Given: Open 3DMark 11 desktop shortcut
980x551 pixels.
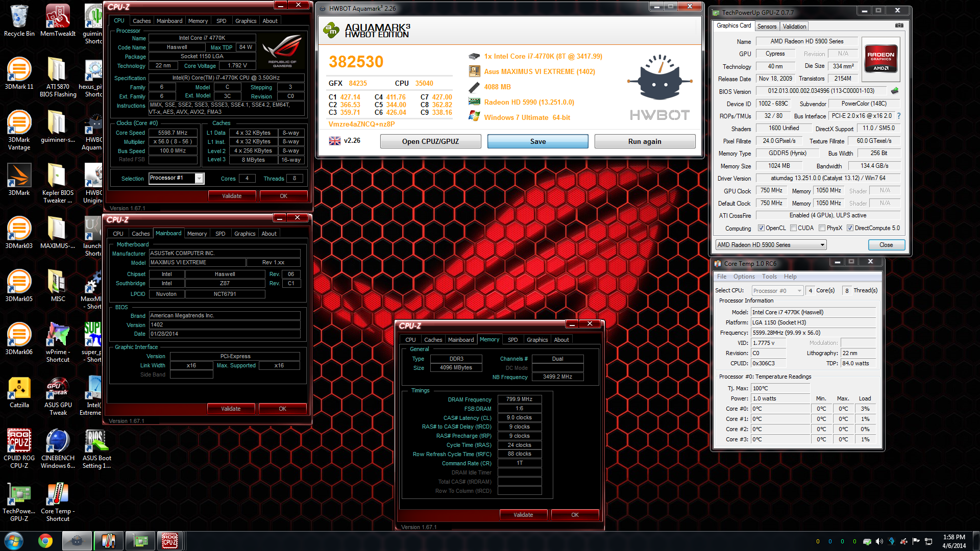Looking at the screenshot, I should tap(19, 73).
